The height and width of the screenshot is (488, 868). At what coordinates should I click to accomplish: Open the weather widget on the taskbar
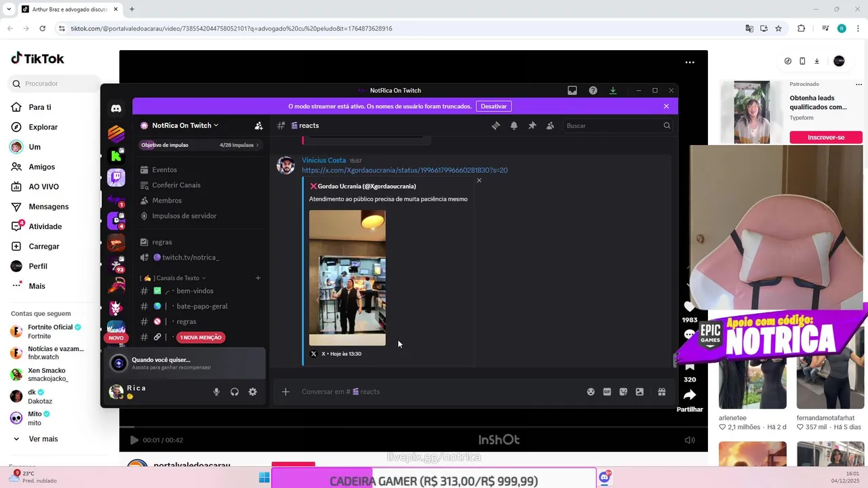[x=34, y=477]
